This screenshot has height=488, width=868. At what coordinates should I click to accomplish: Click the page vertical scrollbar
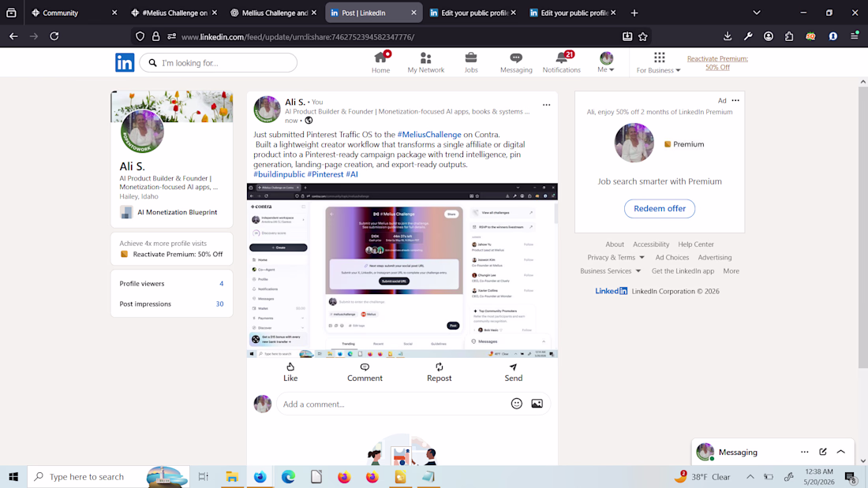point(863,227)
